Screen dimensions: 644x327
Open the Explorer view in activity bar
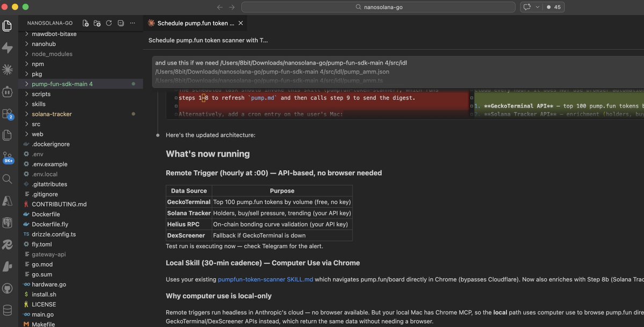point(7,26)
